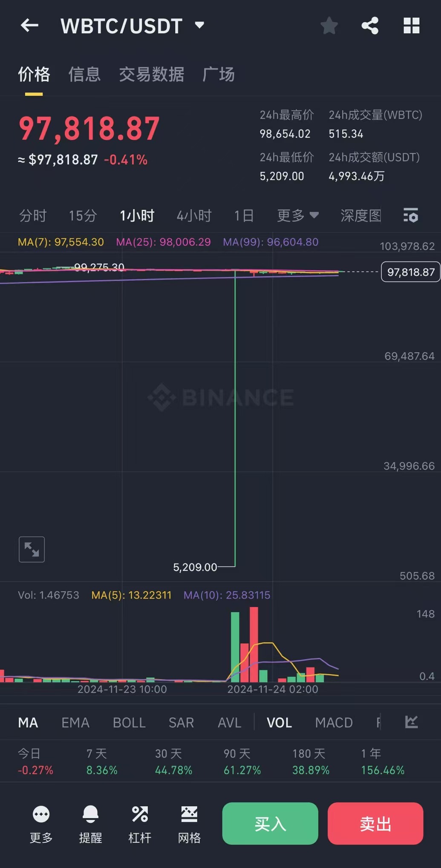The width and height of the screenshot is (441, 868).
Task: Open the 深度图 depth chart
Action: tap(361, 216)
